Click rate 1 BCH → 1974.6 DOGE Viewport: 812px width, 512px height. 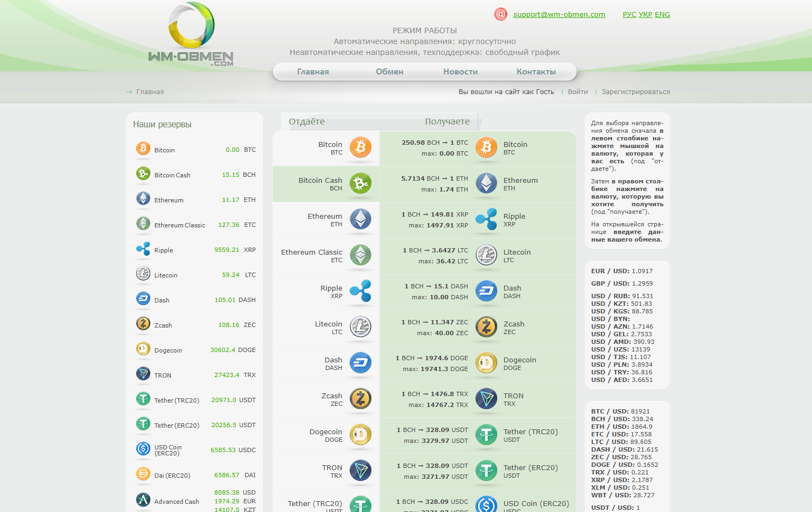coord(431,358)
